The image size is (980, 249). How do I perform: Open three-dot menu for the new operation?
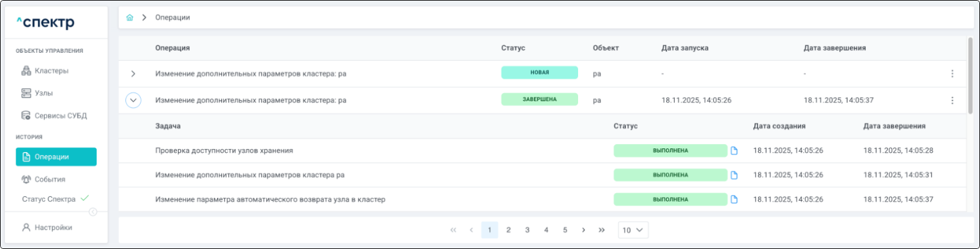(x=952, y=74)
